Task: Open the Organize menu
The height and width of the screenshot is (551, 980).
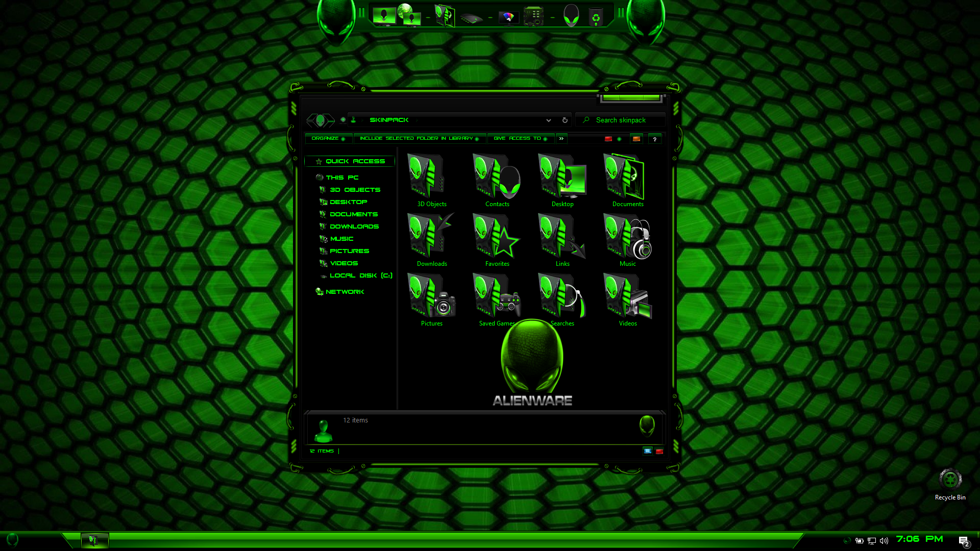Action: (329, 138)
